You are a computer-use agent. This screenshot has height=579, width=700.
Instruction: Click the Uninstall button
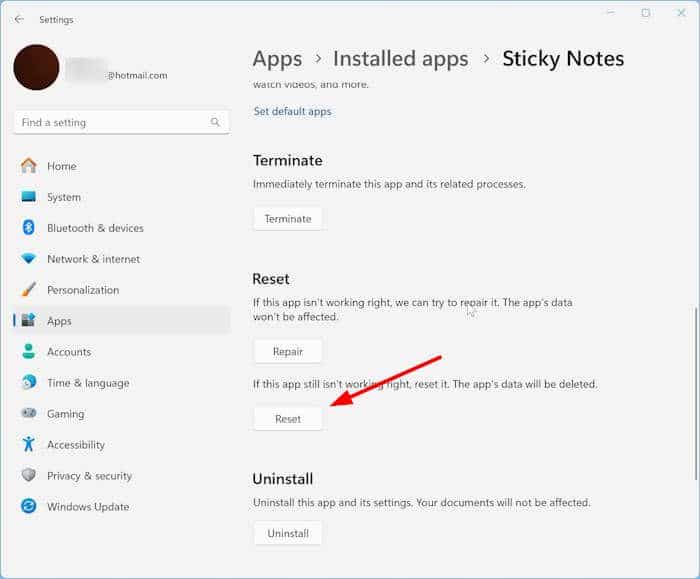[288, 533]
